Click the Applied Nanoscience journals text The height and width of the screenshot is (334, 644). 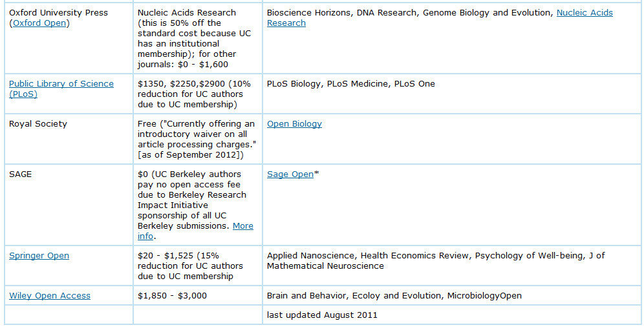click(436, 260)
